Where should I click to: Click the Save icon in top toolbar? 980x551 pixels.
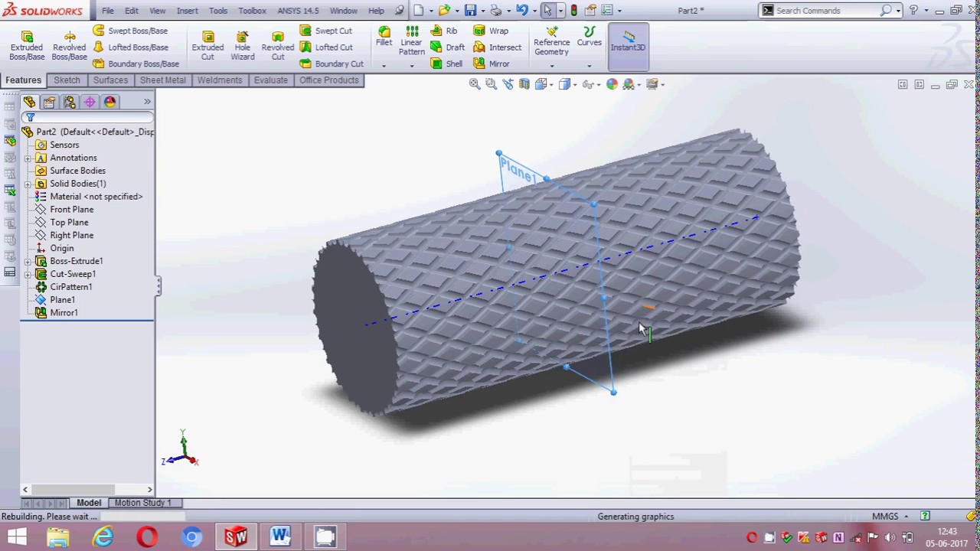tap(470, 11)
